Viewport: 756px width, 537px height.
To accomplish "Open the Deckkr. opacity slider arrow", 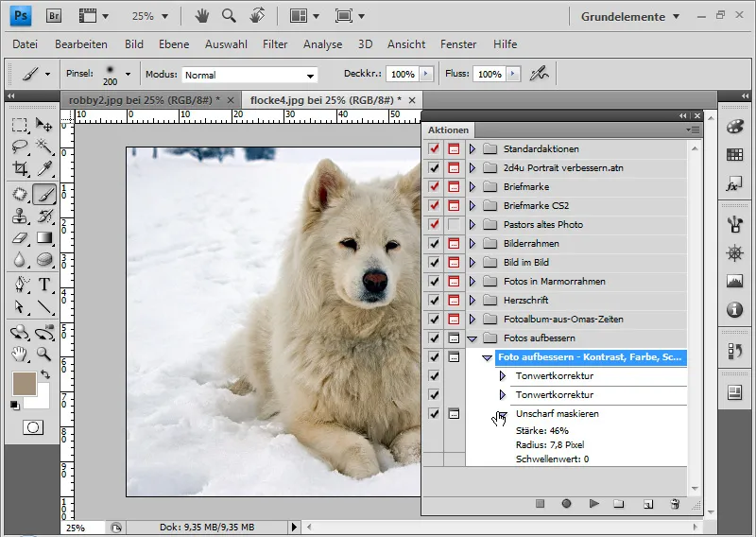I will pos(426,74).
